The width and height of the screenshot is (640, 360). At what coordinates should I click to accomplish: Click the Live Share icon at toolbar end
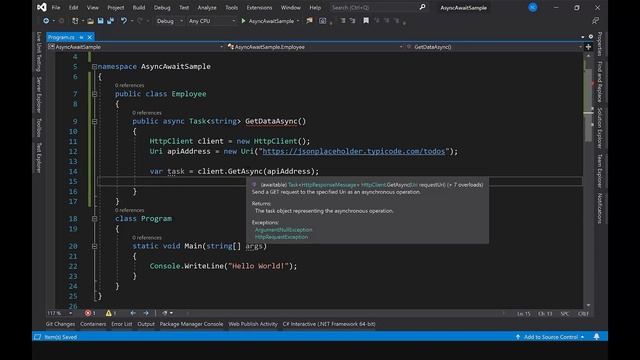[596, 21]
